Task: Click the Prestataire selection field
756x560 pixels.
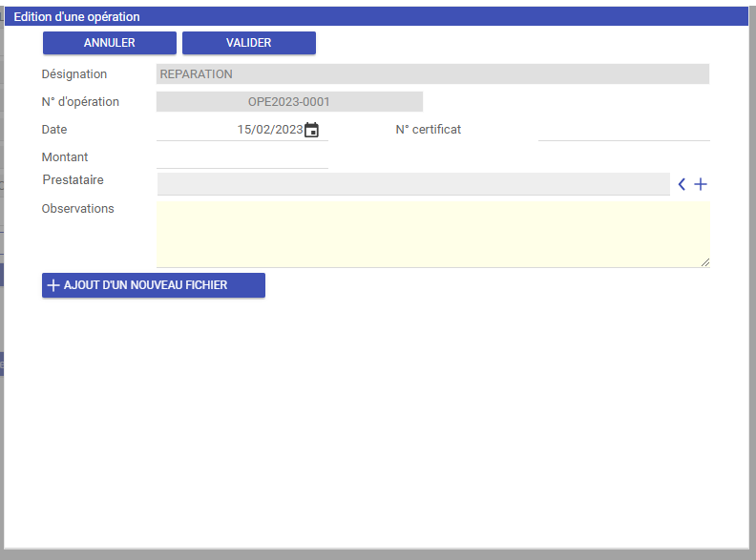Action: click(413, 184)
